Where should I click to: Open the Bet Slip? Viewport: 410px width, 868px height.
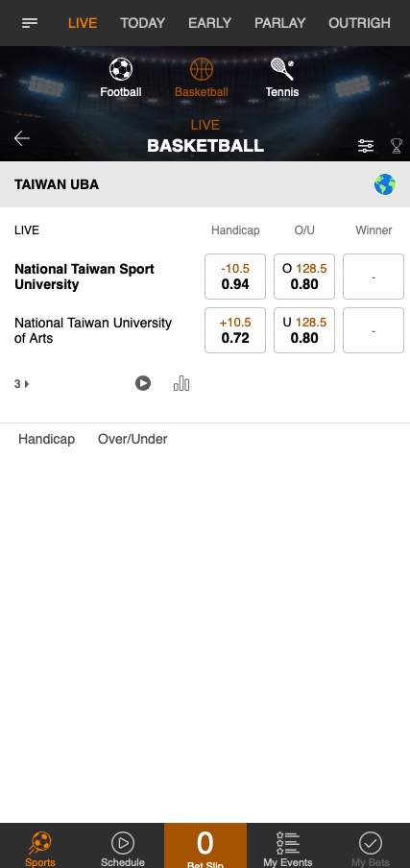[x=205, y=845]
